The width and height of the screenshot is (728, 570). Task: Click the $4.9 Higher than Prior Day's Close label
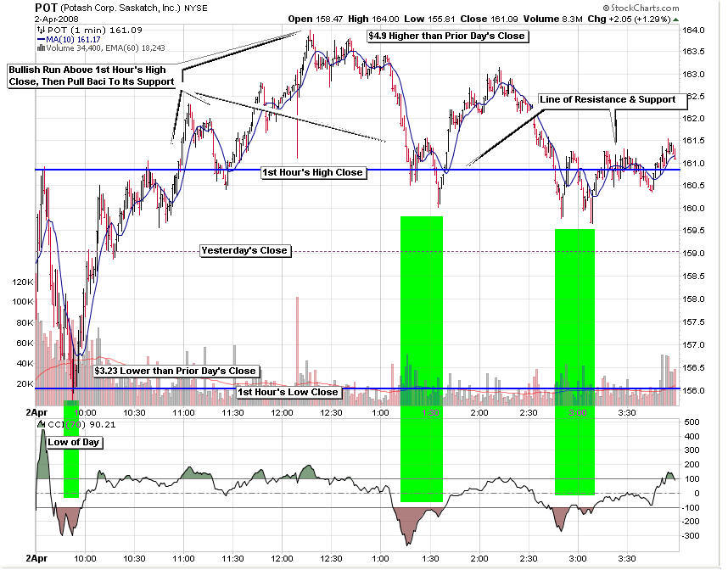(446, 36)
